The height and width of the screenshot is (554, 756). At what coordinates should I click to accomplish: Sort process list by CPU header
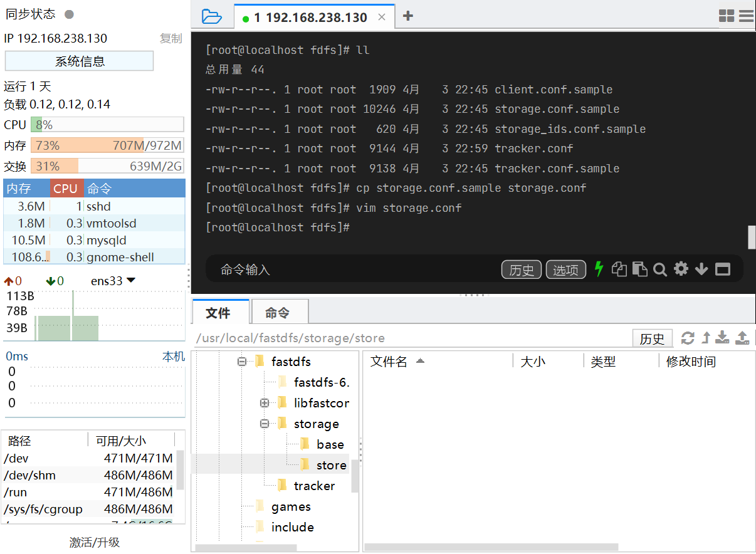pyautogui.click(x=66, y=189)
